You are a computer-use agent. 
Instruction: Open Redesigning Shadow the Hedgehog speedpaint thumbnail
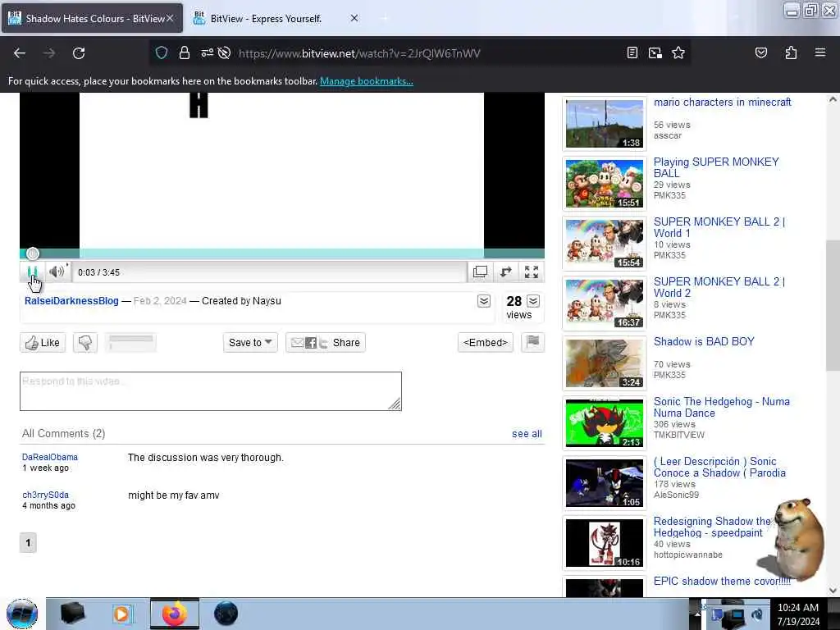pyautogui.click(x=605, y=543)
